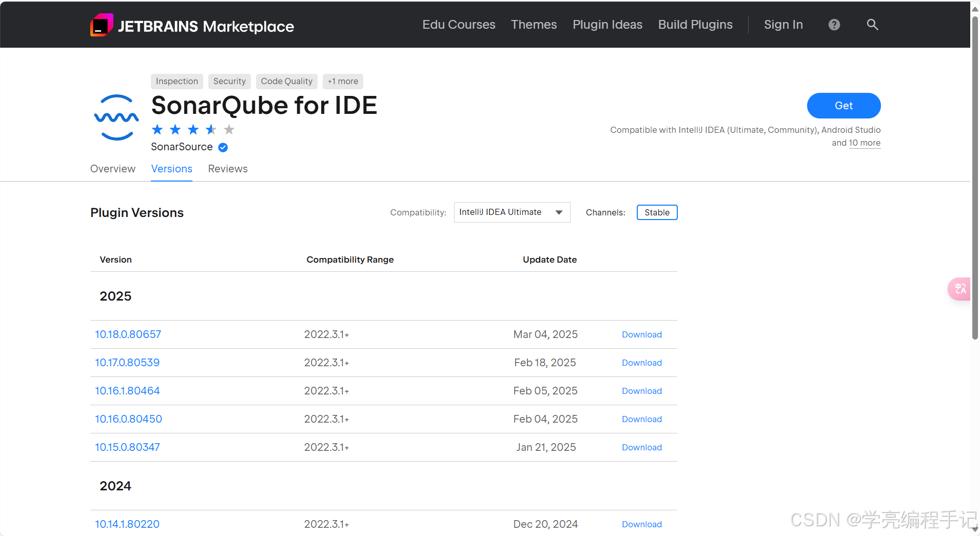Click the floating translate widget on the right

click(959, 289)
